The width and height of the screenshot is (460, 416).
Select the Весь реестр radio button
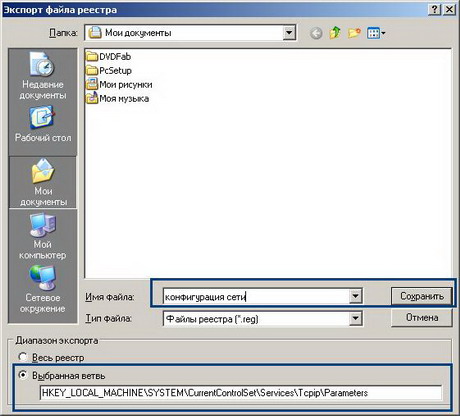pyautogui.click(x=23, y=357)
